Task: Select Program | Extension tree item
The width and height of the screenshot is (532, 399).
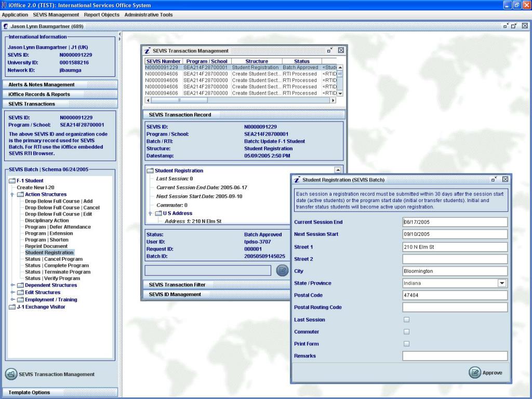Action: 49,233
